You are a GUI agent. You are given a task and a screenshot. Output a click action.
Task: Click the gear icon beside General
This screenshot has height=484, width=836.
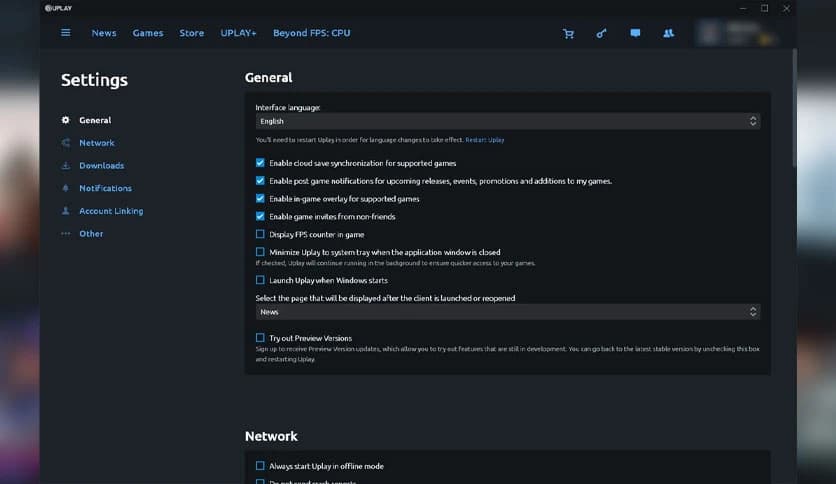[x=66, y=120]
